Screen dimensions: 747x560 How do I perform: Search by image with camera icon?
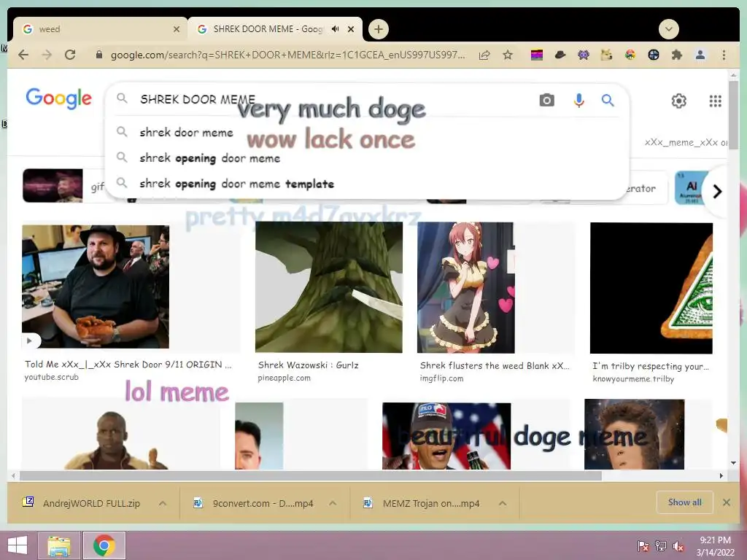tap(546, 100)
